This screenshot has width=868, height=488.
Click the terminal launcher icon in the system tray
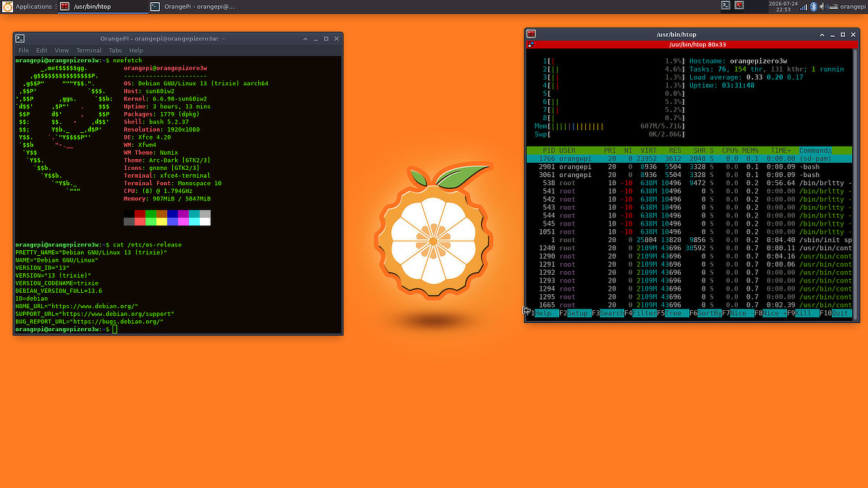pyautogui.click(x=726, y=5)
